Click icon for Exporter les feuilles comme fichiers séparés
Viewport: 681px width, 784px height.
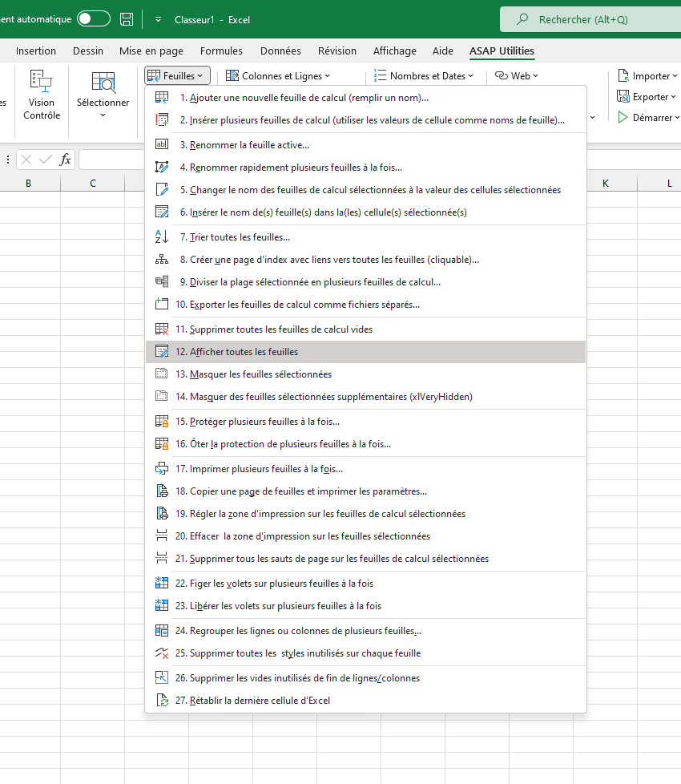(161, 304)
